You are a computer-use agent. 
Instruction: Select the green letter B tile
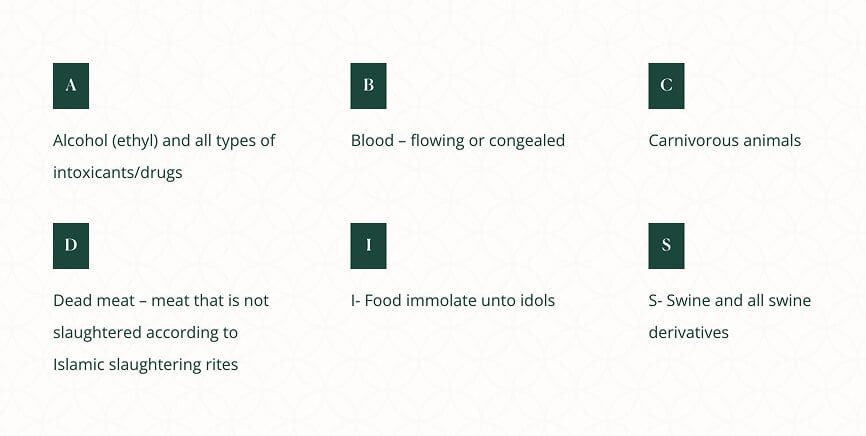(368, 86)
